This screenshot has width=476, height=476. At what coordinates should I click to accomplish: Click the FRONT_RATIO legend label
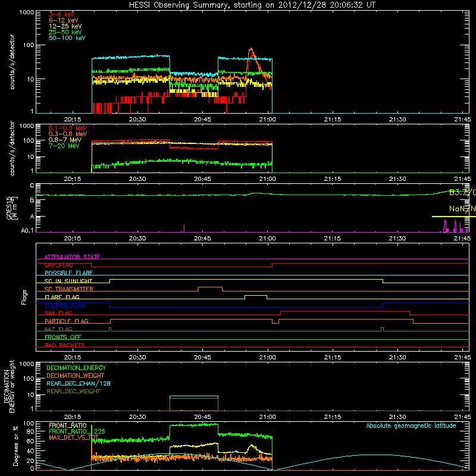click(68, 425)
